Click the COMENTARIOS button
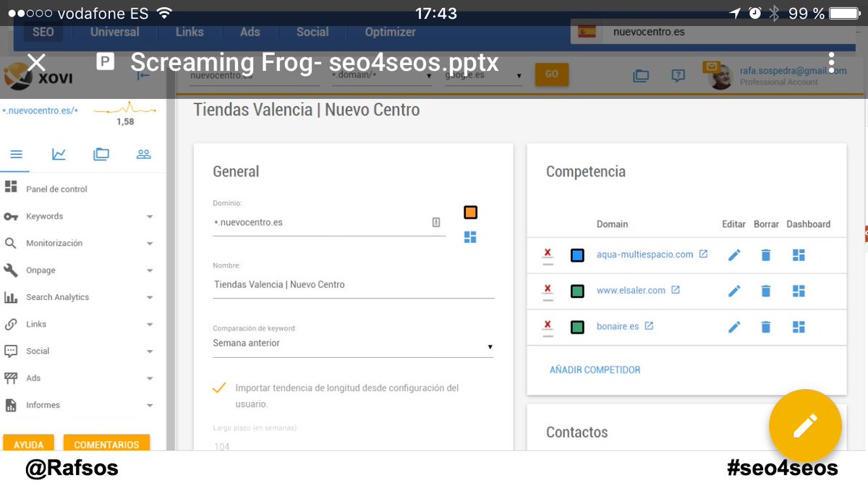Screen dimensions: 868x488 coord(106,442)
